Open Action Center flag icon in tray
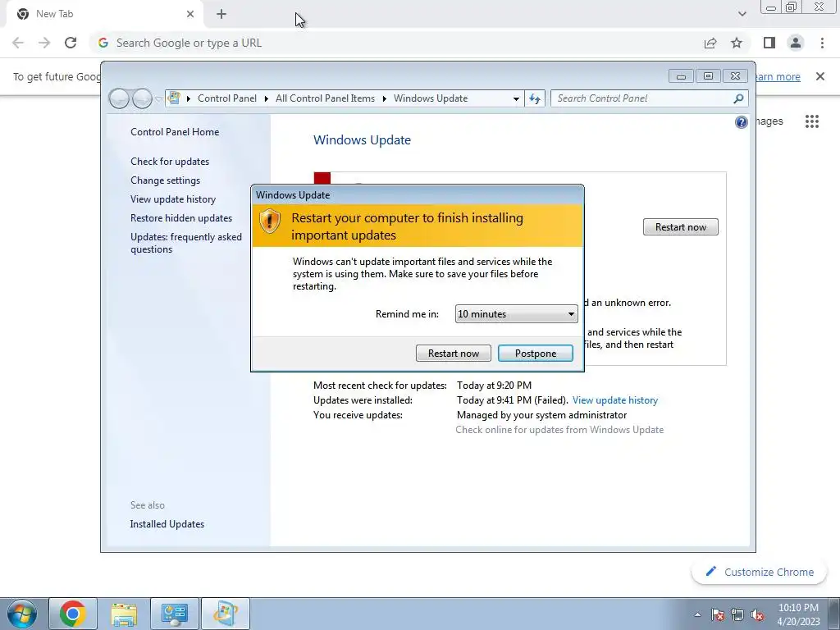The width and height of the screenshot is (840, 630). [x=718, y=614]
